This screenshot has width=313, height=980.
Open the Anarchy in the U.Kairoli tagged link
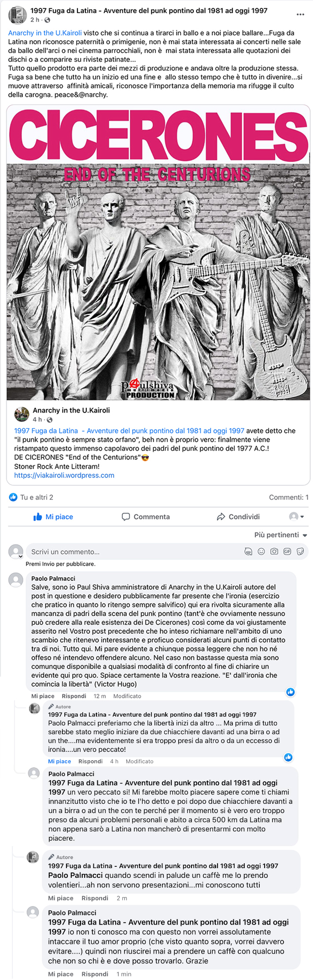click(45, 33)
